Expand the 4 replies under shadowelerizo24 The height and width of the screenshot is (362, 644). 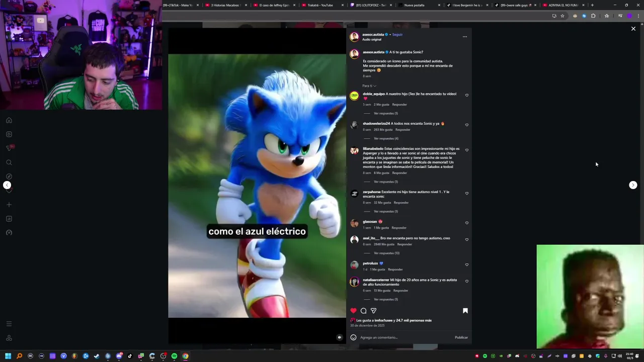click(386, 138)
